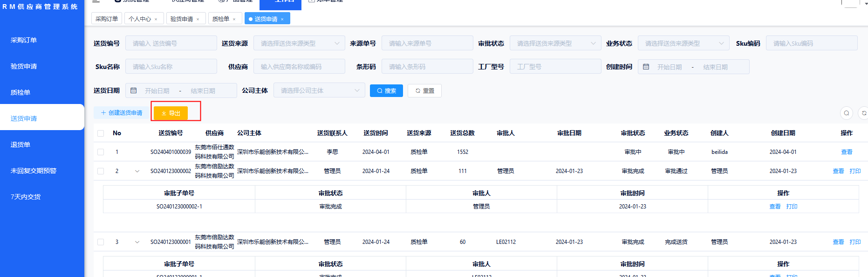Open 退货单 from the left sidebar
The image size is (868, 277).
pos(21,145)
